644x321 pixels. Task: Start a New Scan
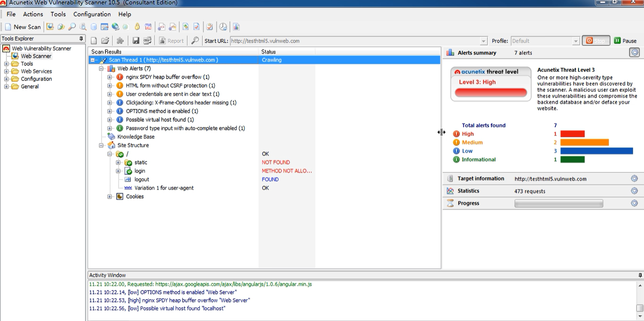(x=23, y=27)
